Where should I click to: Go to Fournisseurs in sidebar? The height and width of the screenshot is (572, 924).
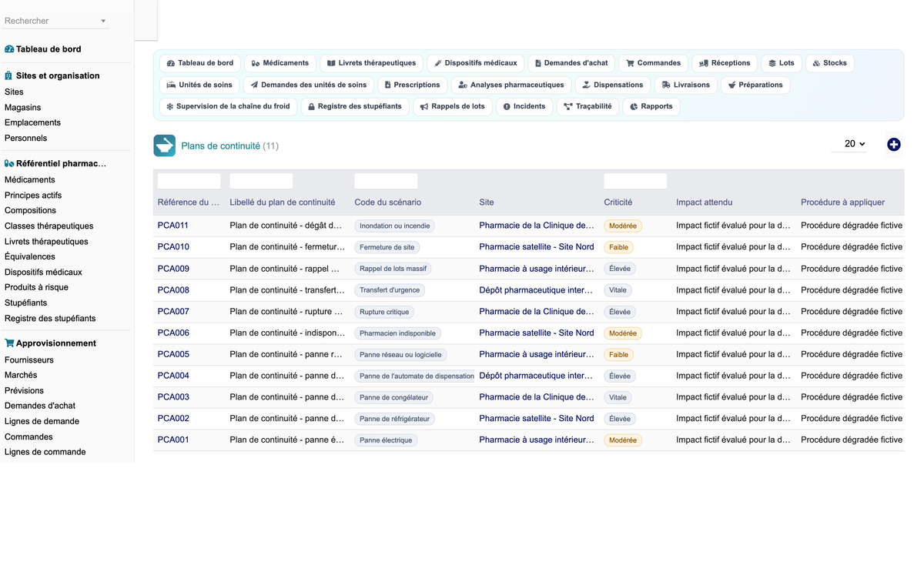pos(29,360)
